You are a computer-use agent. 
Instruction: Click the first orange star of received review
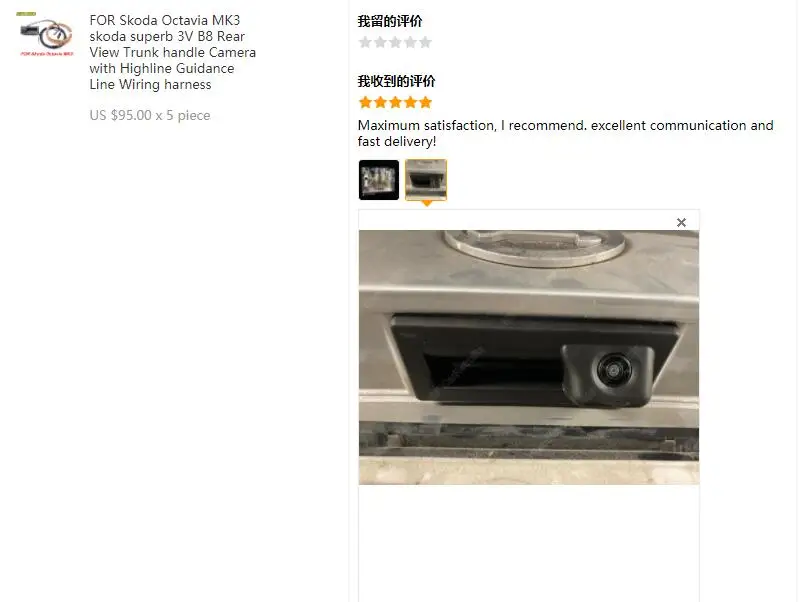pyautogui.click(x=365, y=103)
